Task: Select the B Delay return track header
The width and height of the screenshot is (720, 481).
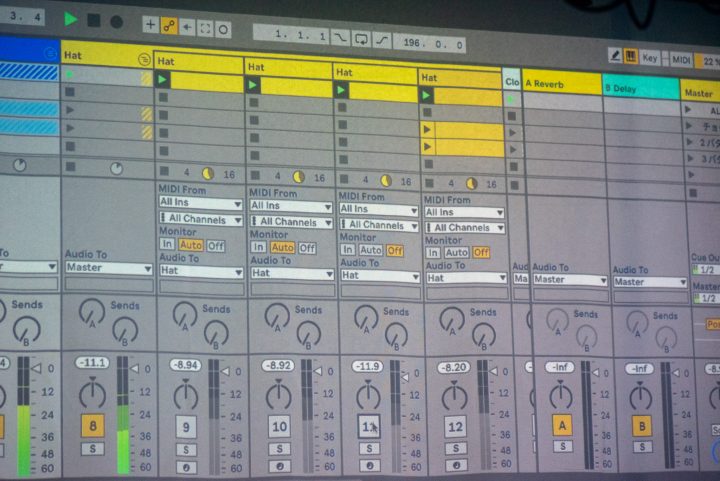Action: pyautogui.click(x=641, y=88)
